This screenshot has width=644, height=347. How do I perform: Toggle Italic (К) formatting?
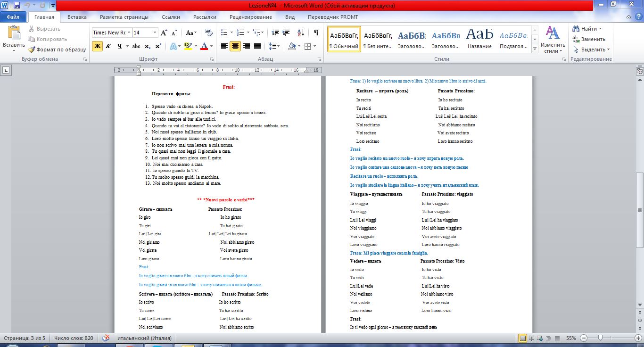[108, 46]
